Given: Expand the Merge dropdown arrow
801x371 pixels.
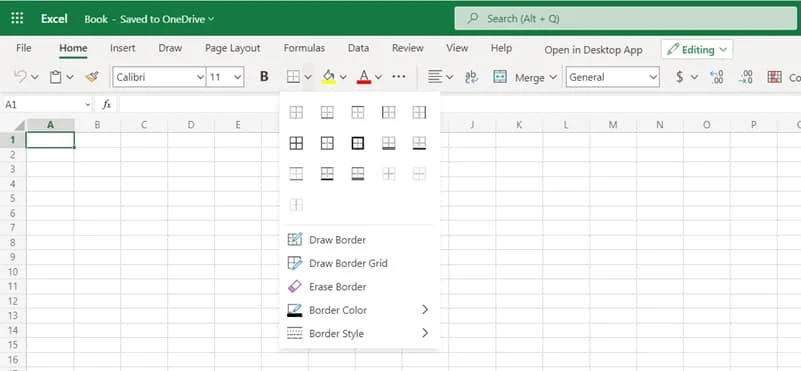Looking at the screenshot, I should point(553,78).
